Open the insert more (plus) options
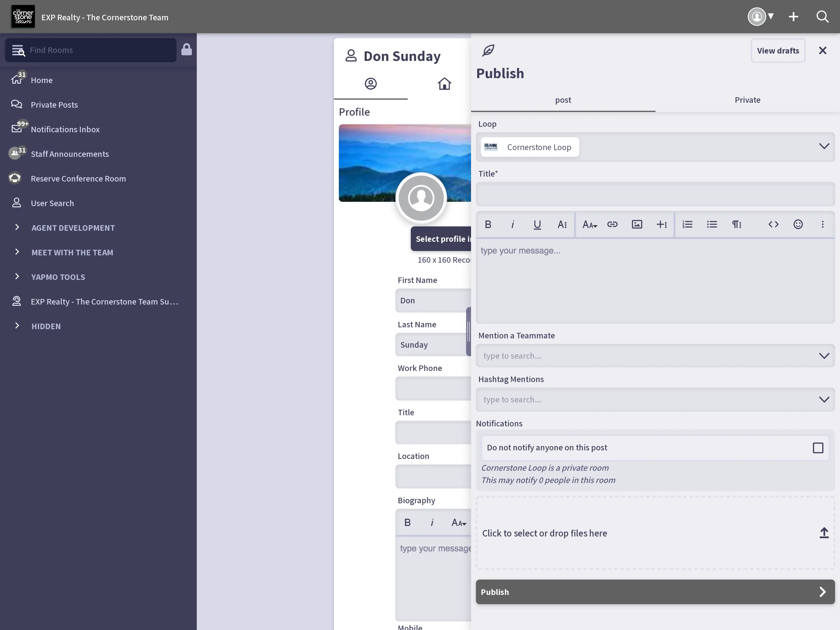 pyautogui.click(x=662, y=225)
